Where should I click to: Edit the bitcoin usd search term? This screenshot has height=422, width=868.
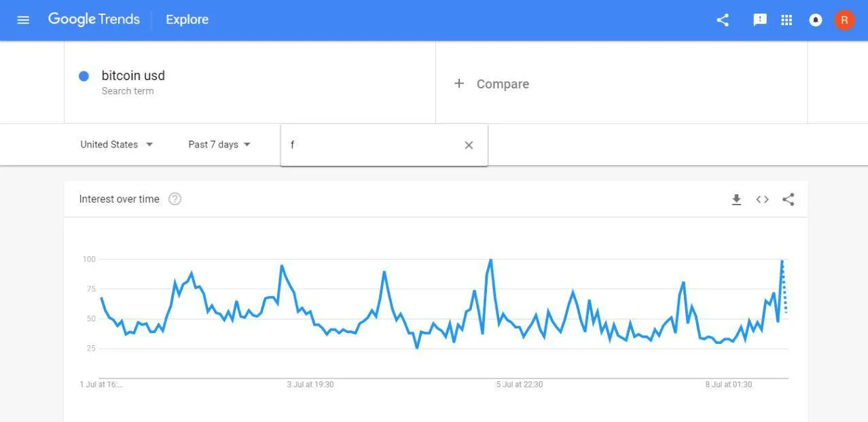pyautogui.click(x=133, y=75)
